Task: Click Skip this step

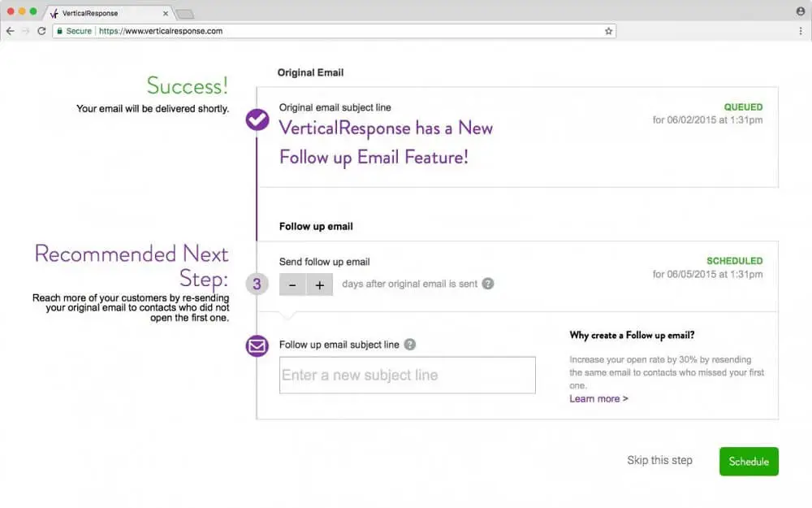Action: pyautogui.click(x=659, y=460)
